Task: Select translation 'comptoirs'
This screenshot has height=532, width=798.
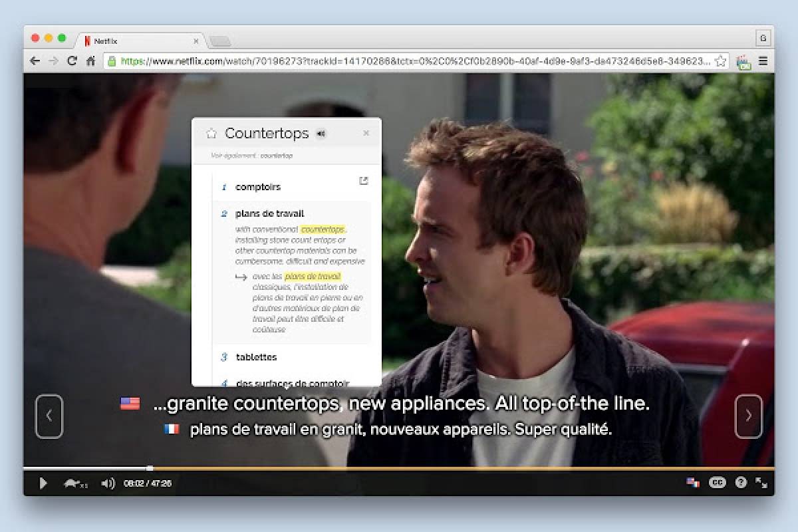Action: (x=258, y=187)
